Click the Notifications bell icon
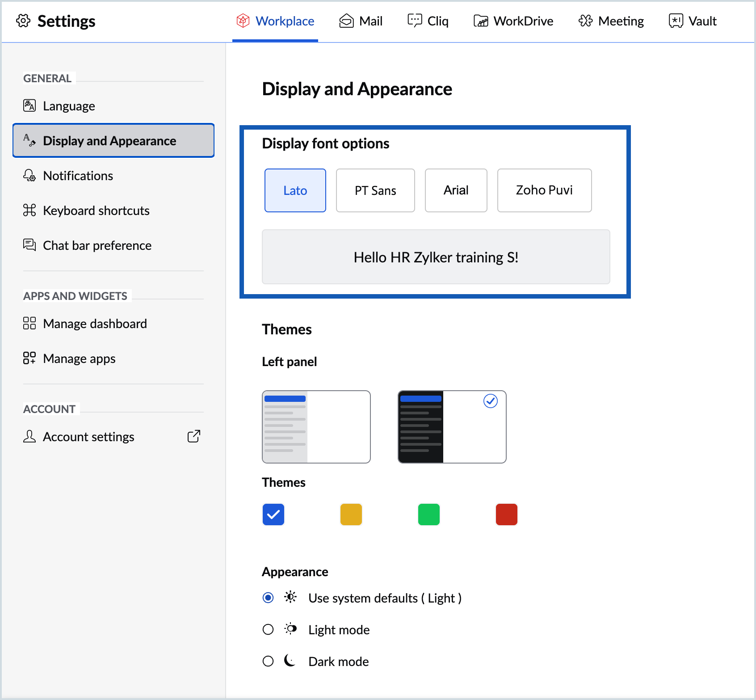The height and width of the screenshot is (700, 756). 29,175
